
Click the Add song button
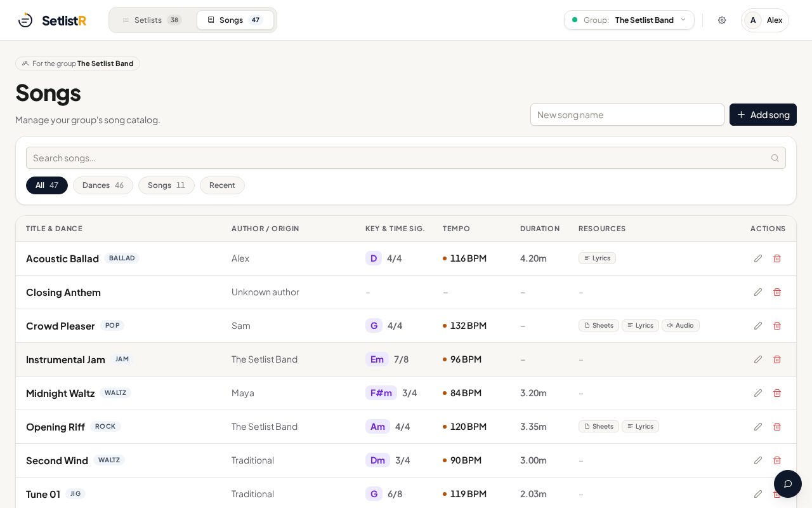click(763, 115)
